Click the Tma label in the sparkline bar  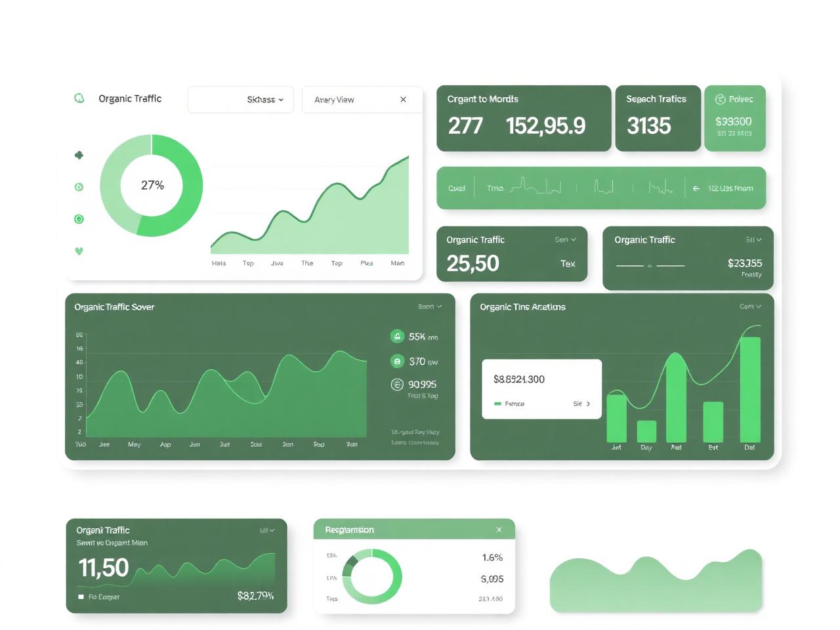coord(495,188)
